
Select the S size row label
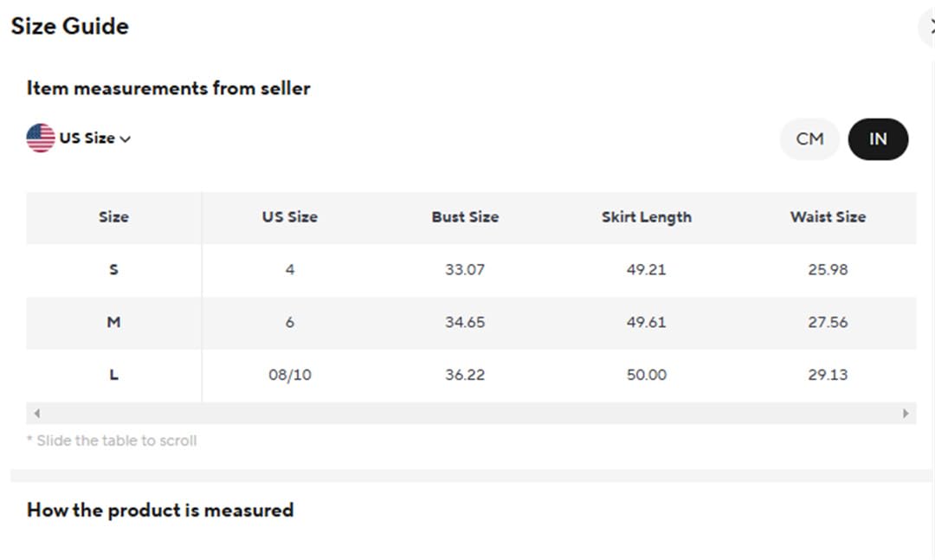(113, 269)
